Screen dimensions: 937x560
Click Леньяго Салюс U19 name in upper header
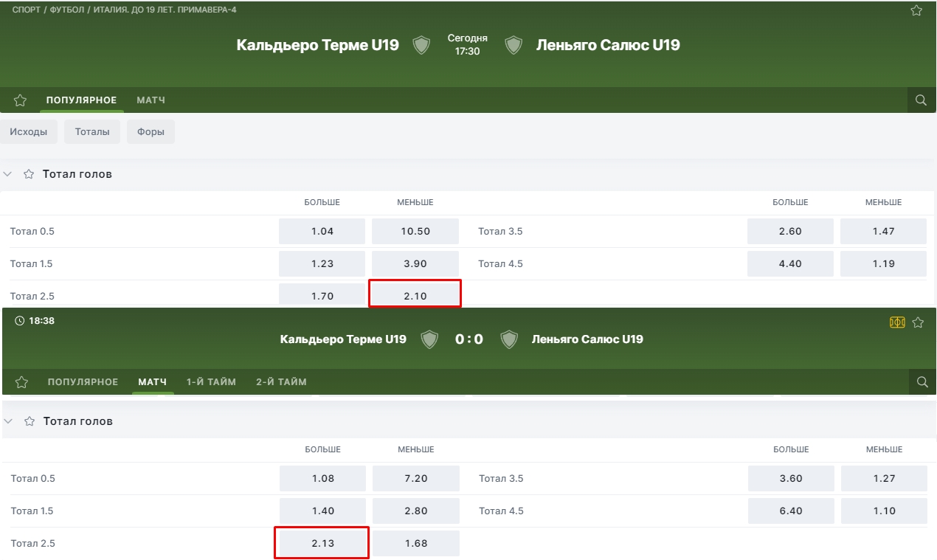pos(608,45)
